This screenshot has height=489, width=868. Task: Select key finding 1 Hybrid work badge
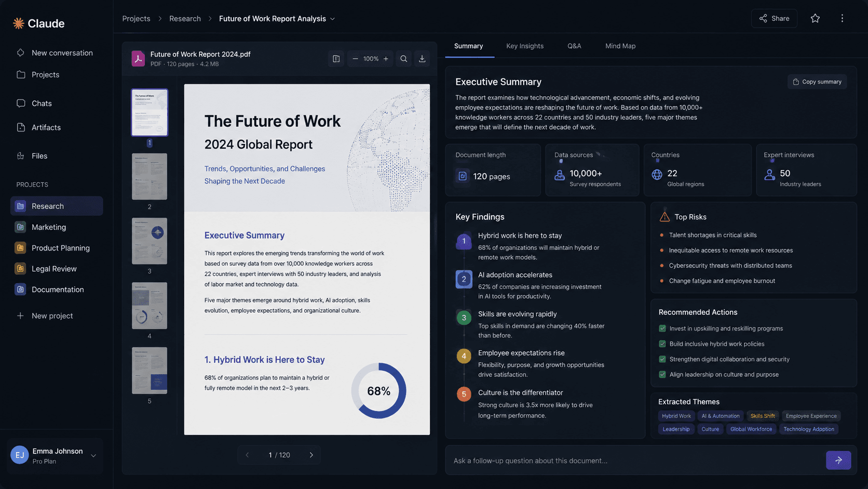464,241
